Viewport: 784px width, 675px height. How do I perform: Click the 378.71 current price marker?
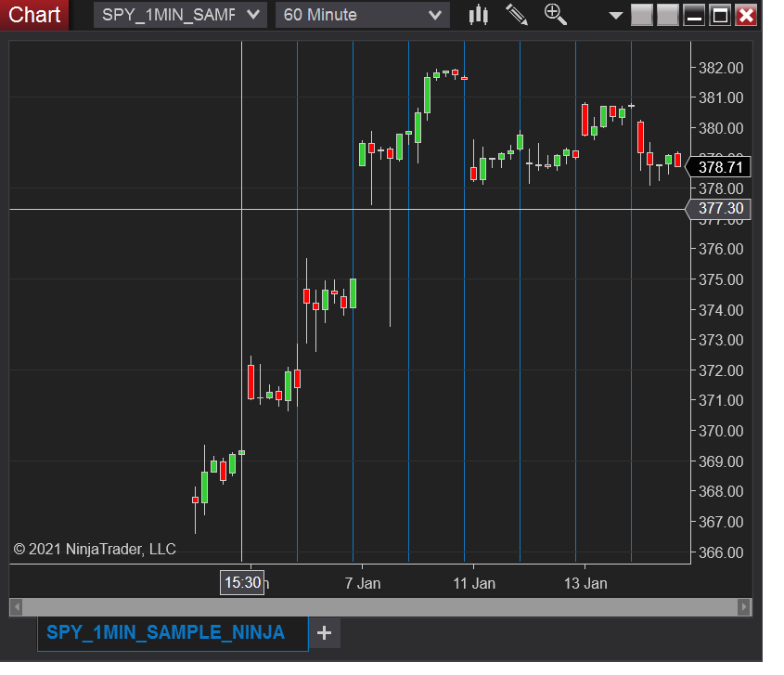pyautogui.click(x=718, y=167)
